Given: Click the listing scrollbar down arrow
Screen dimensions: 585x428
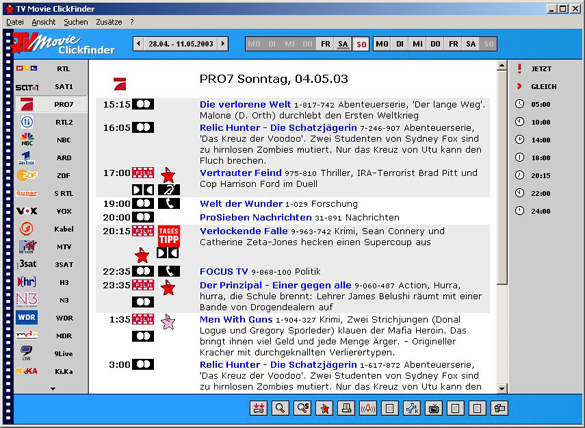Looking at the screenshot, I should [x=502, y=388].
